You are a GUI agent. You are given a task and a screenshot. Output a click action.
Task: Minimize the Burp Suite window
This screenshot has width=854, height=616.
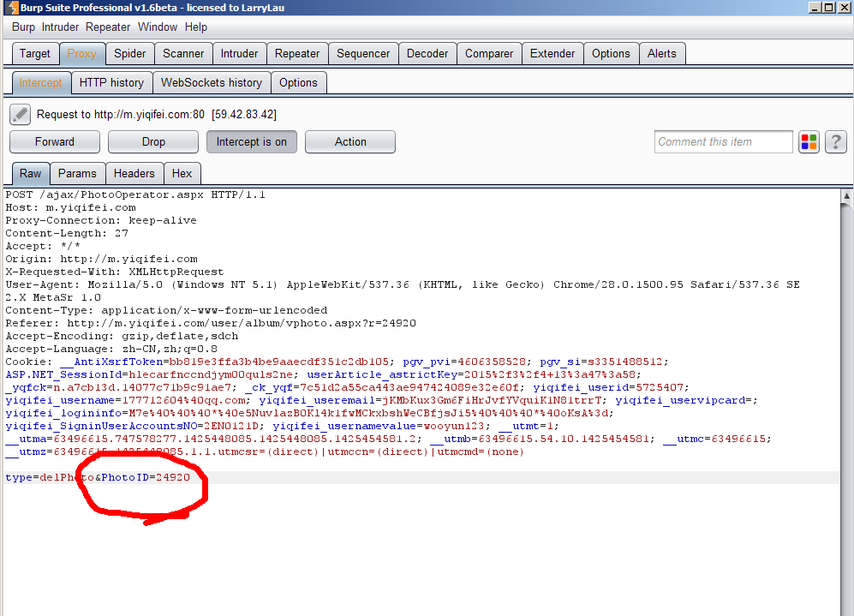click(x=815, y=8)
